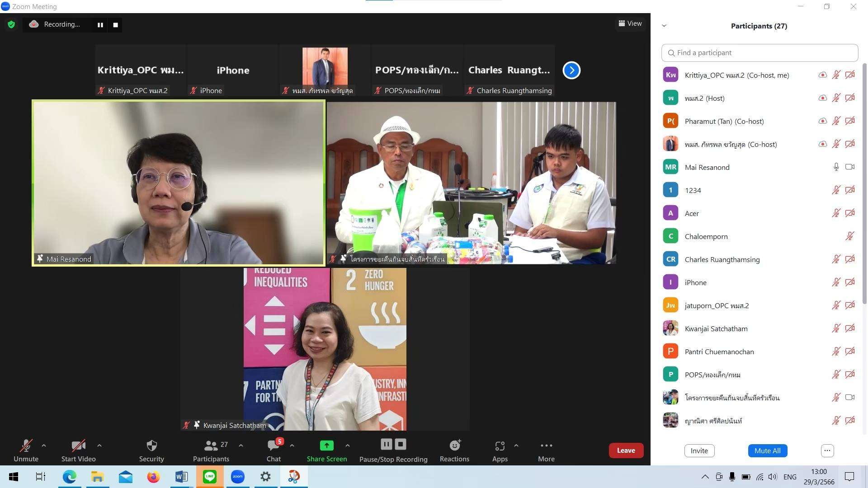Expand participants options arrow
The image size is (868, 488).
(x=241, y=446)
